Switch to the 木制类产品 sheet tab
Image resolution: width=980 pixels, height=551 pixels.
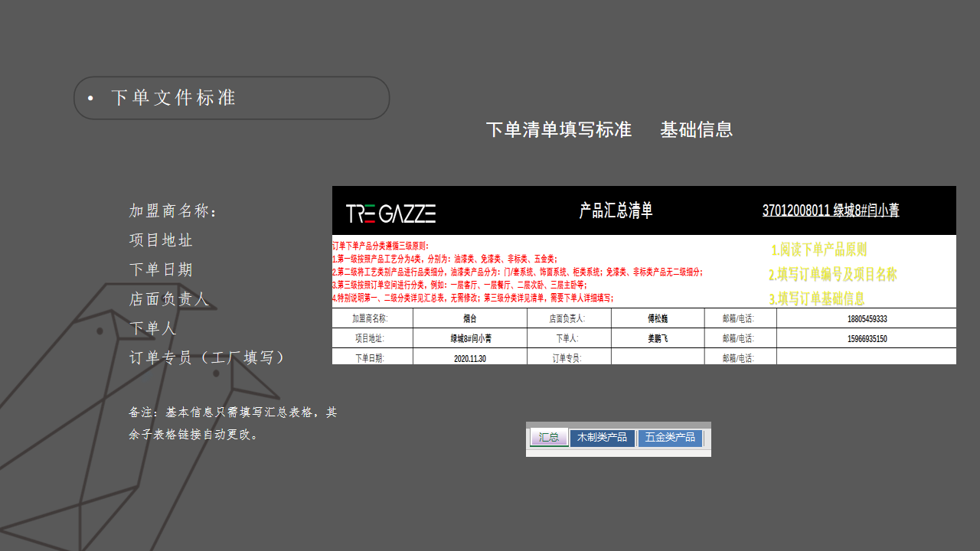coord(602,438)
